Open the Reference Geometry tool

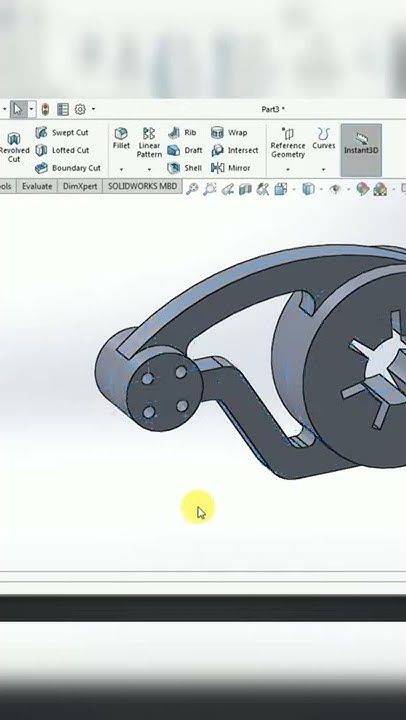(288, 143)
